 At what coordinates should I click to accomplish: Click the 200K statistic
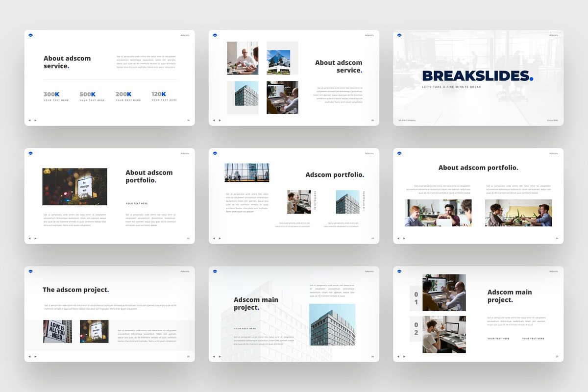(123, 94)
